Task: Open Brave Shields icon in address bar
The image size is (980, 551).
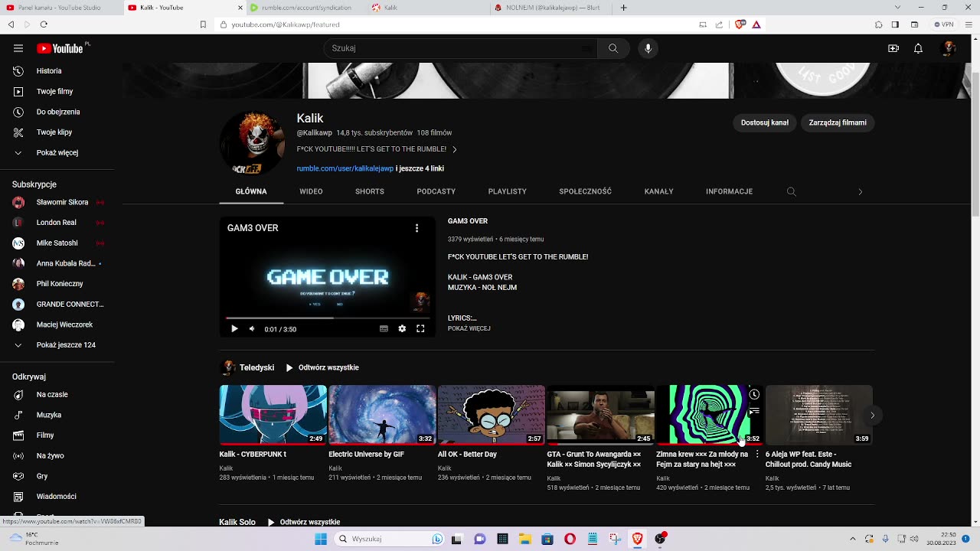Action: pos(740,24)
